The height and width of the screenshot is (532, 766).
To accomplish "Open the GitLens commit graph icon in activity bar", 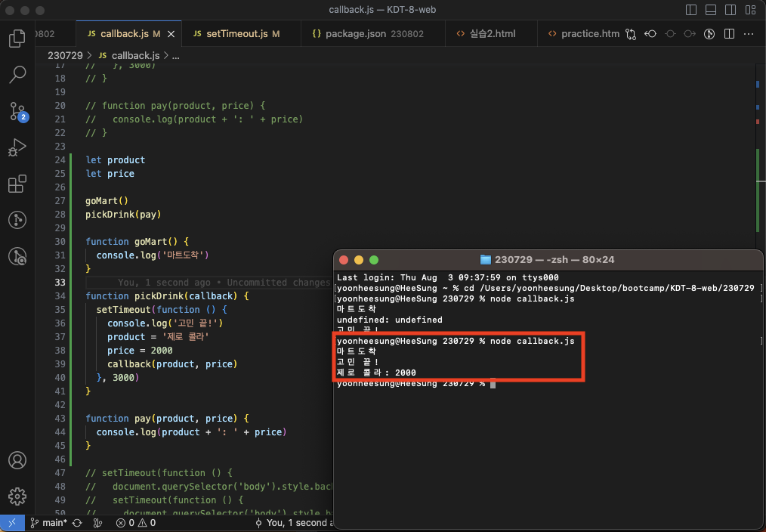I will (x=17, y=220).
